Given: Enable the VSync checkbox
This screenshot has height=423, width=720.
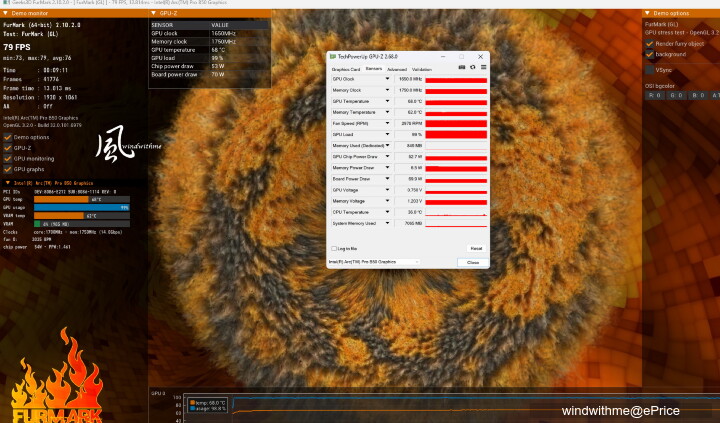Looking at the screenshot, I should pos(650,70).
